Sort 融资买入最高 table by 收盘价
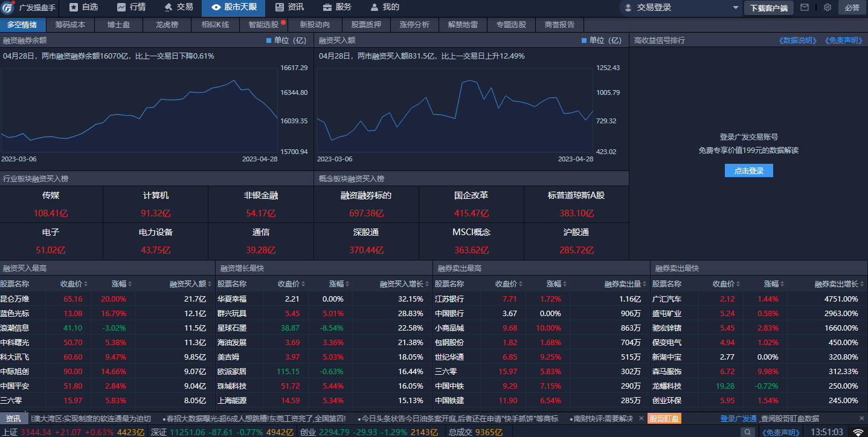Screen dimensions: 868x437 74,283
